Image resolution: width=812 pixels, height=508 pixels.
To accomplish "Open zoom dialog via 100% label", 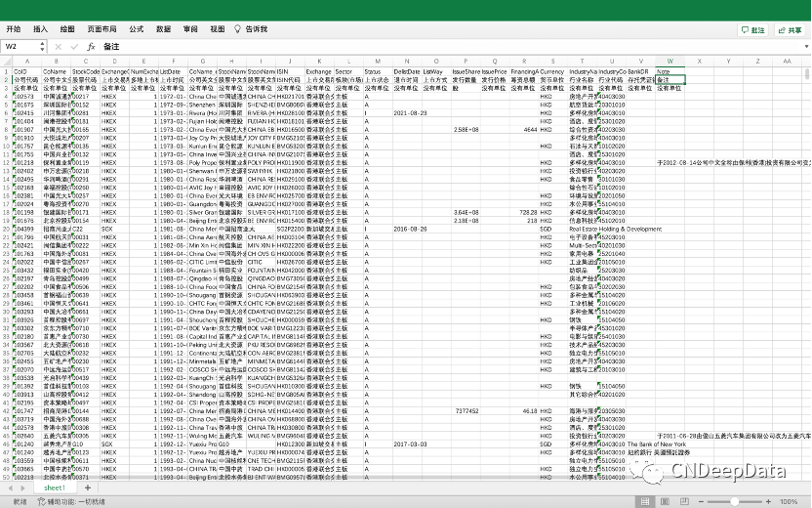I will tap(789, 502).
